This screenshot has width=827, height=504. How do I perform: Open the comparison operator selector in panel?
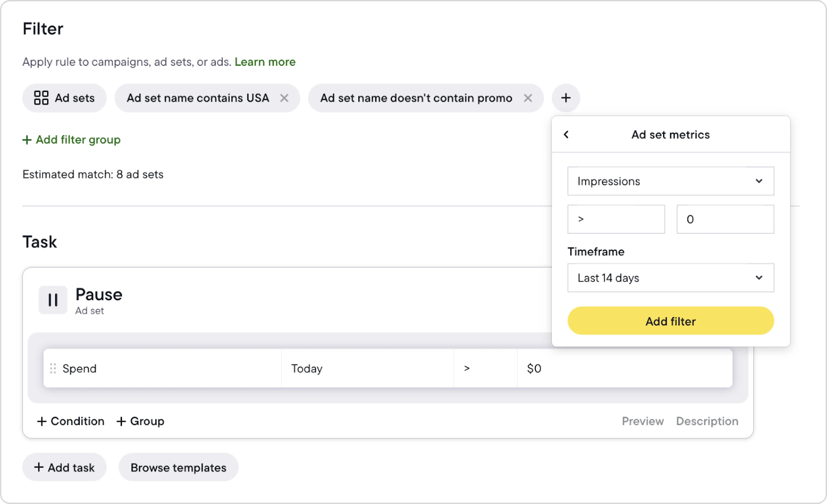click(616, 219)
